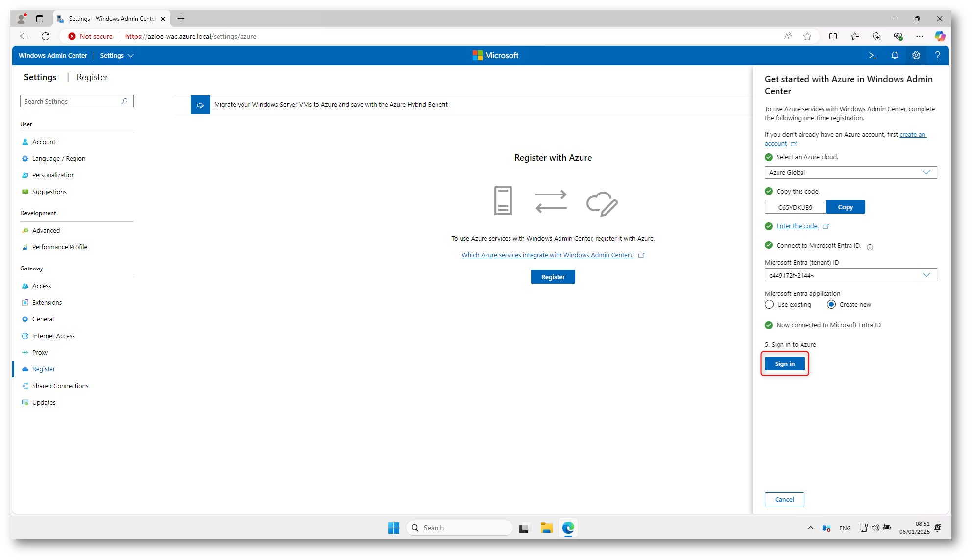Open the PowerShell console icon in header
This screenshot has width=972, height=560.
coord(873,55)
